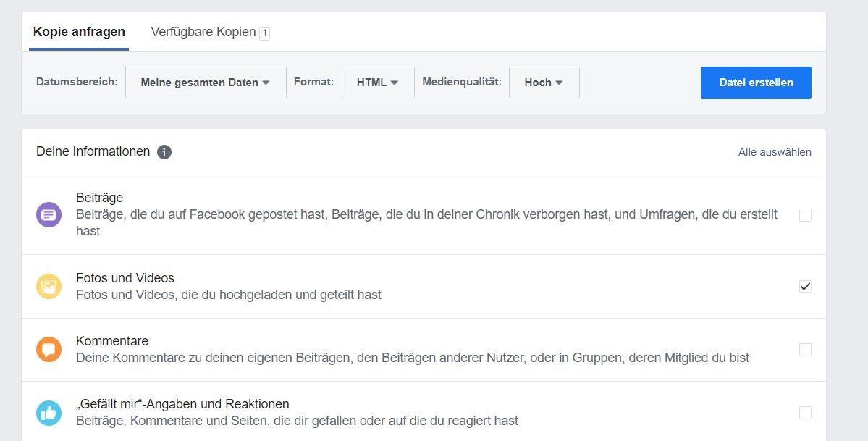Check the "Gefällt mir"-Angaben und Reaktionen checkbox
The image size is (868, 441).
pyautogui.click(x=805, y=413)
